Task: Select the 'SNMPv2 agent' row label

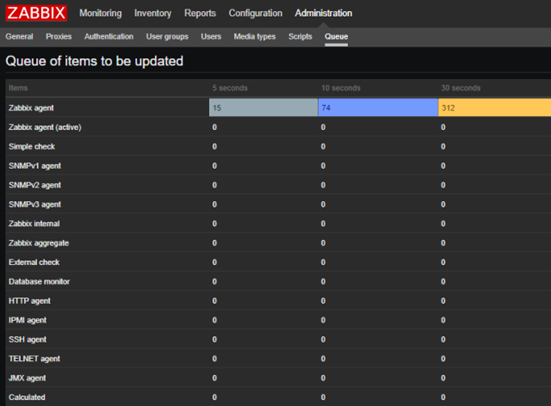Action: coord(35,185)
